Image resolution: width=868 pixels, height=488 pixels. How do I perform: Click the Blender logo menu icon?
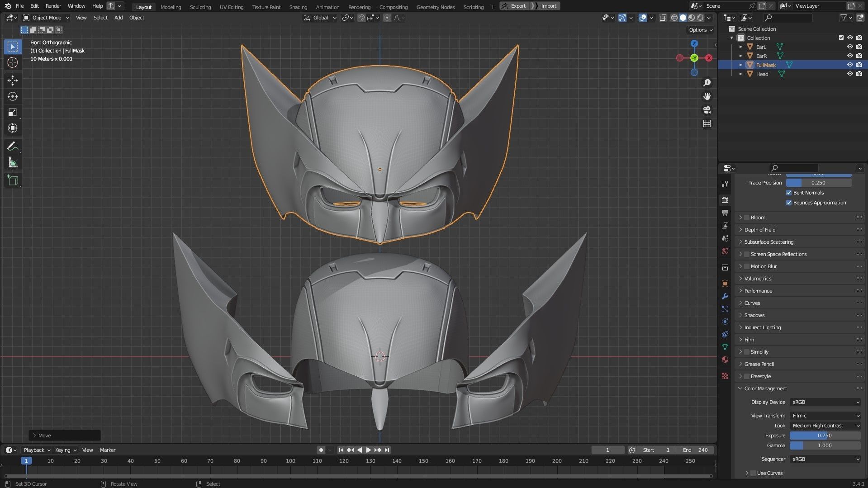pos(8,6)
